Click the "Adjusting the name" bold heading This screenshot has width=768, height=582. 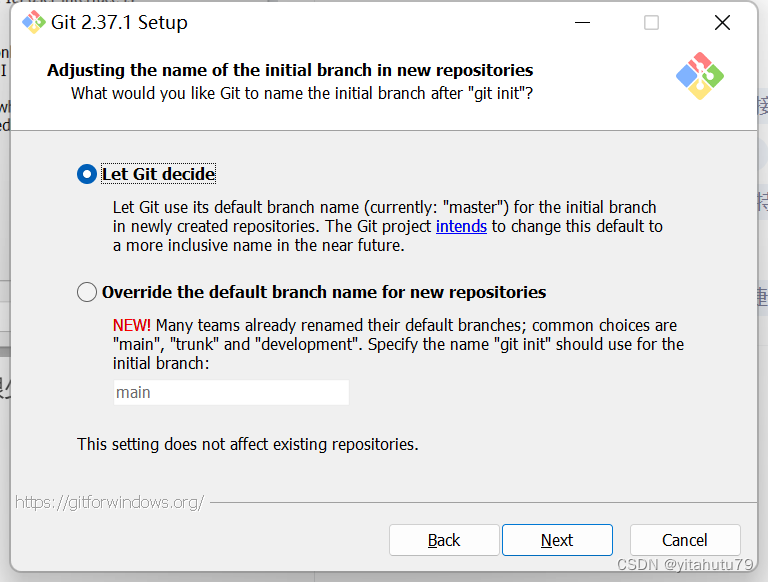pos(290,70)
